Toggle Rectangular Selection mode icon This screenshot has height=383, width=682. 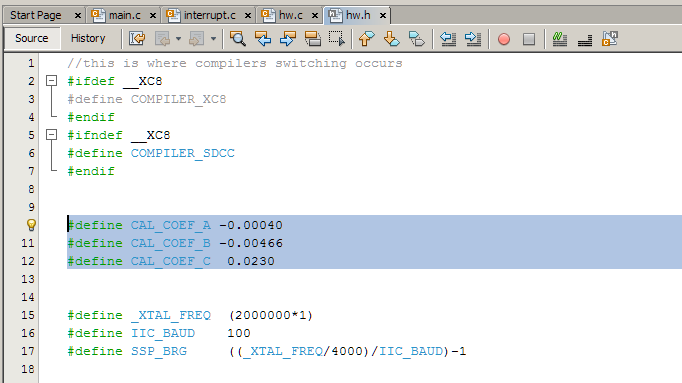(x=337, y=39)
